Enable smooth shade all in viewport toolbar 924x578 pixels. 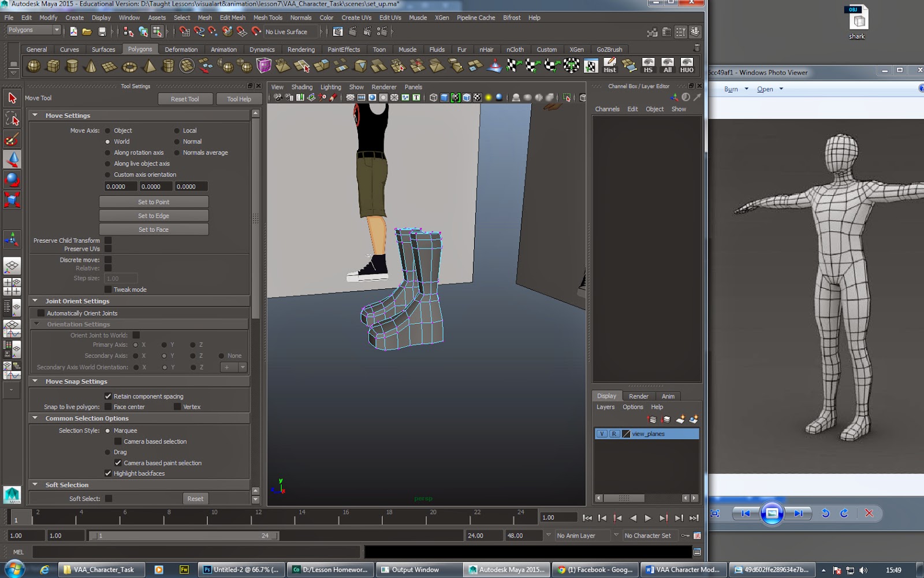coord(444,98)
